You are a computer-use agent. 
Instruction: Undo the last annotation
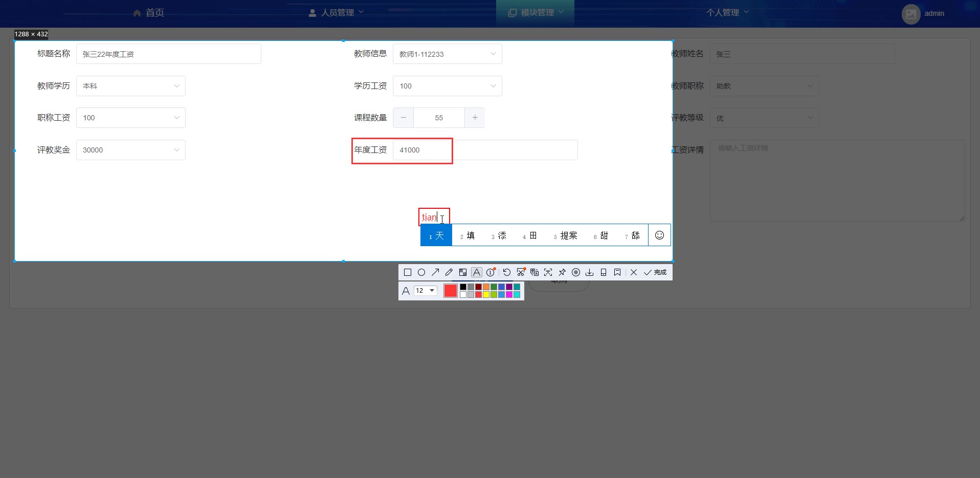pyautogui.click(x=507, y=272)
